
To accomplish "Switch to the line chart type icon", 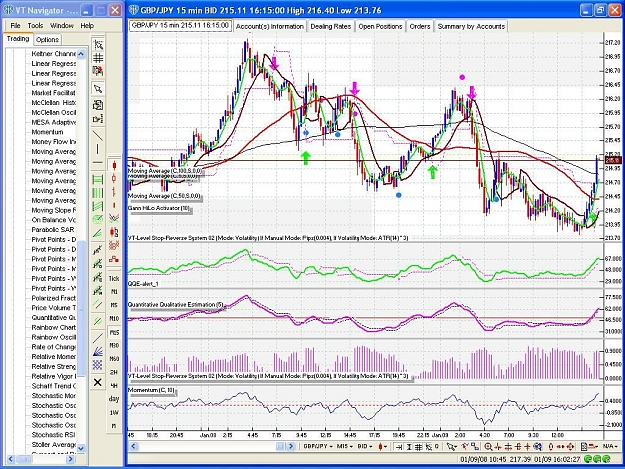I will point(114,218).
